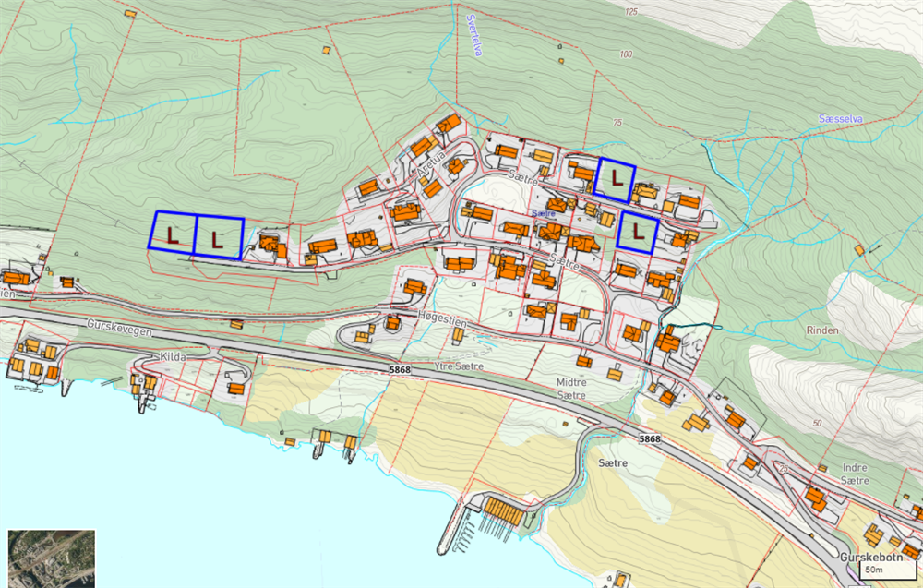Viewport: 923px width, 588px height.
Task: Click the blue Sætre label among the houses
Action: coord(543,213)
